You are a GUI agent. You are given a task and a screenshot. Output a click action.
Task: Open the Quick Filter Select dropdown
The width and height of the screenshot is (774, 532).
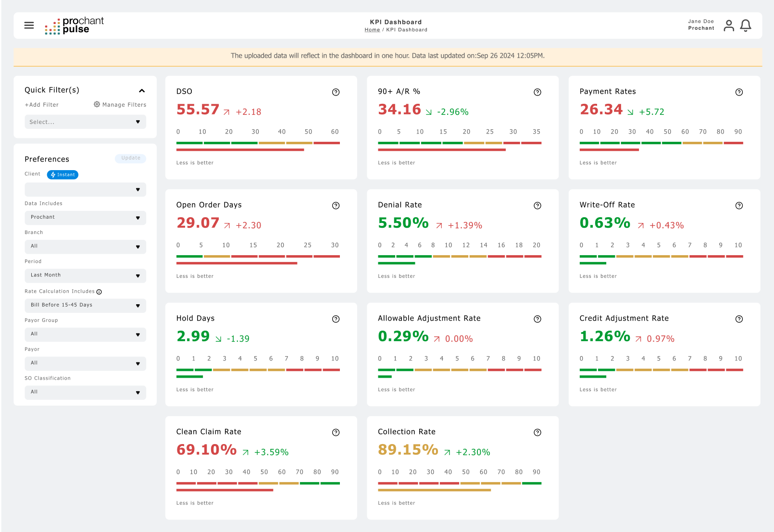(x=85, y=122)
